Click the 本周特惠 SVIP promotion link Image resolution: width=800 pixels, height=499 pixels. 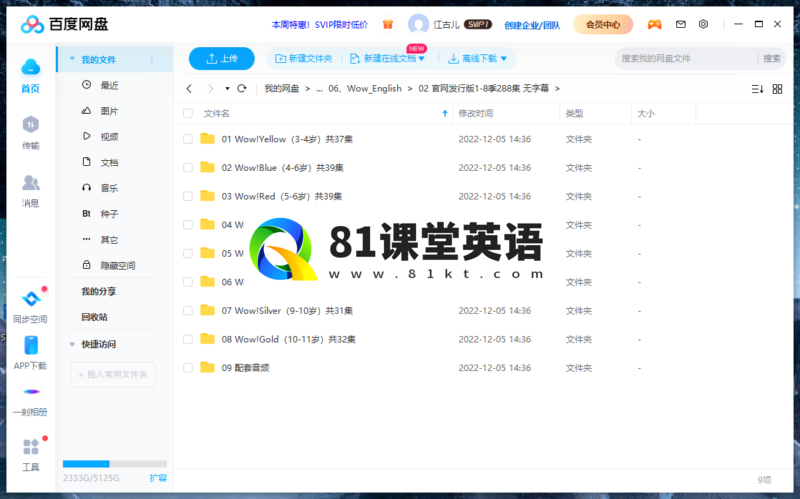coord(319,24)
